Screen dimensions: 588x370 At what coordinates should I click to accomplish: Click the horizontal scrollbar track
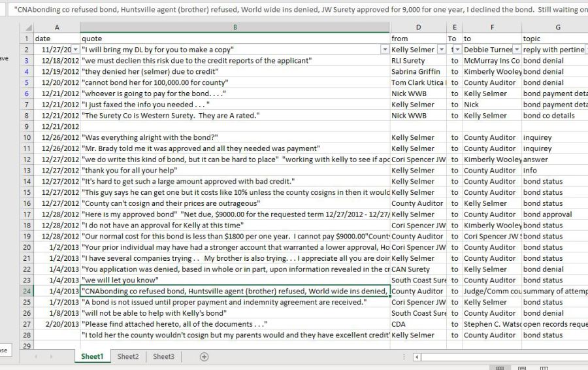(x=503, y=357)
